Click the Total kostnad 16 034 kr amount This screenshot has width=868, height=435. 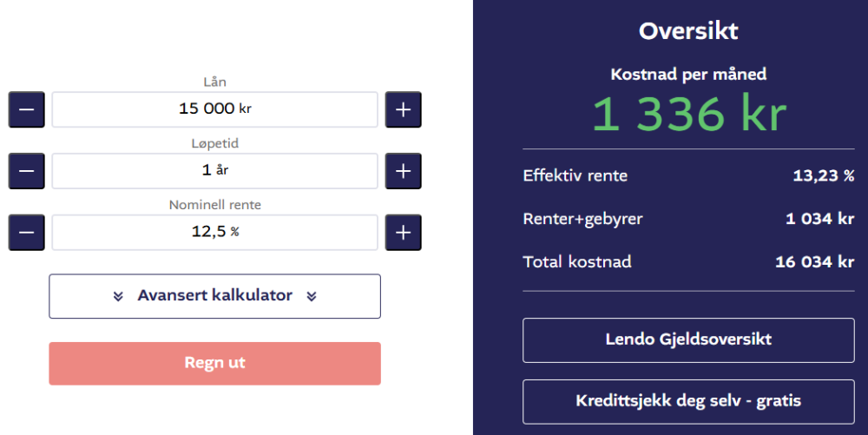[x=815, y=261]
